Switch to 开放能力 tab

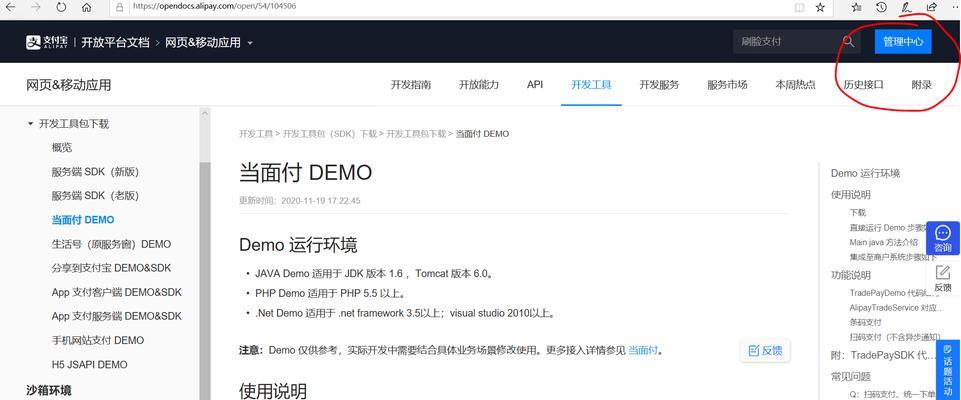click(479, 85)
